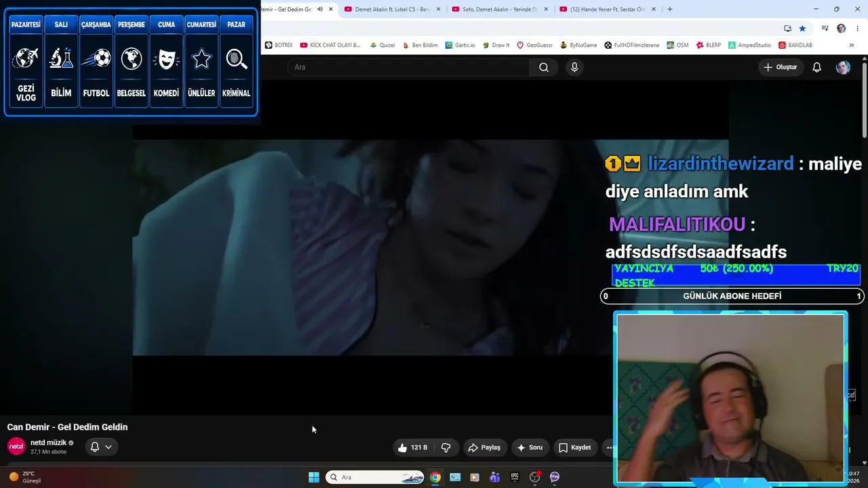The width and height of the screenshot is (868, 488).
Task: Open a new browser tab
Action: click(x=670, y=9)
